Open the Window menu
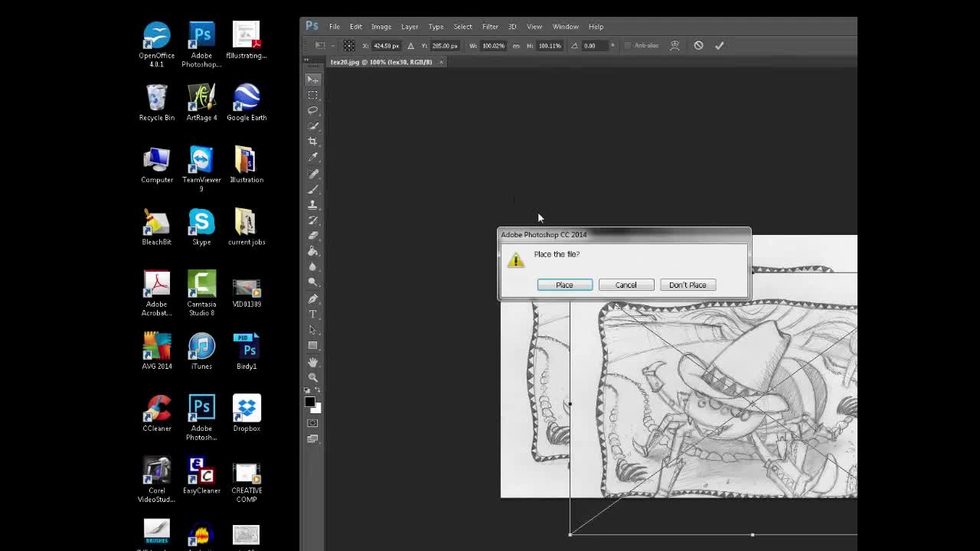980x551 pixels. 566,26
